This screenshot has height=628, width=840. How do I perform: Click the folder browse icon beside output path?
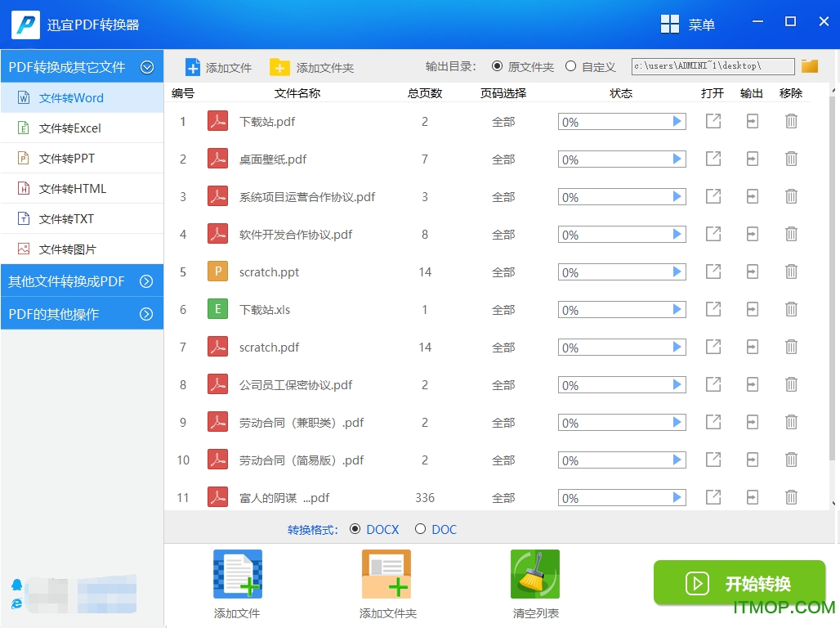click(x=809, y=65)
